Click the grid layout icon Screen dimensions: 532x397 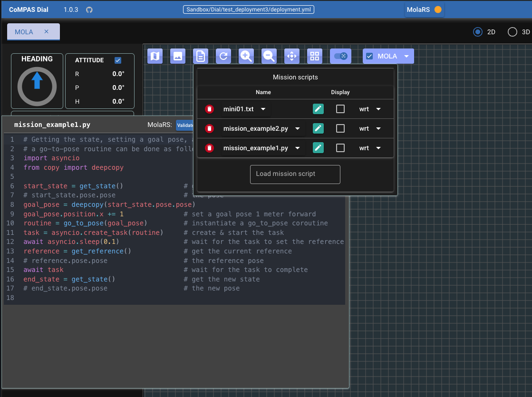click(x=315, y=56)
